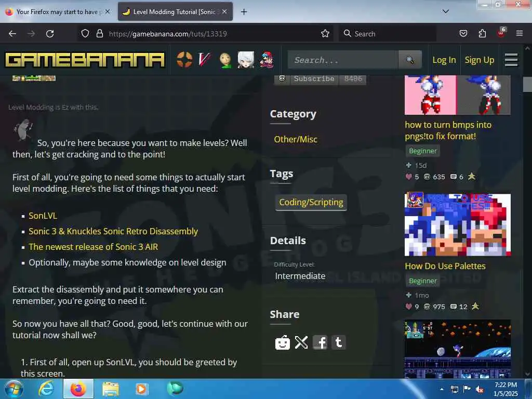Click the Firefox taskbar button
This screenshot has height=399, width=532.
point(78,389)
